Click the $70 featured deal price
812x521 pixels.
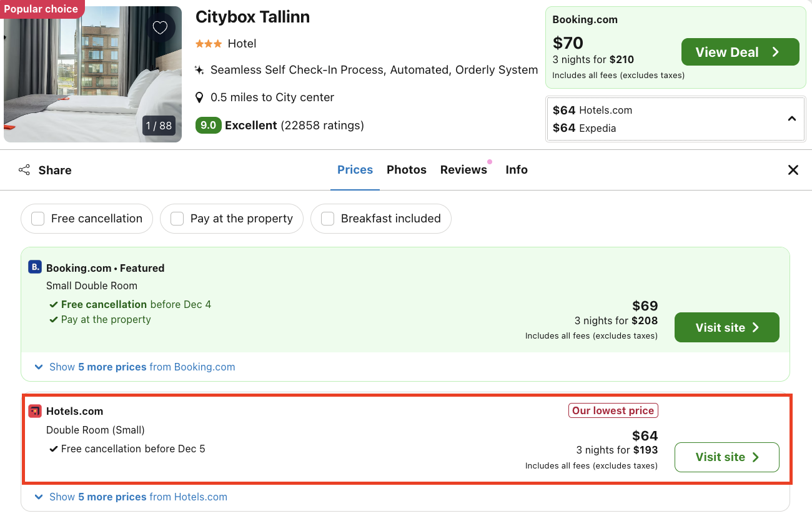pyautogui.click(x=568, y=43)
